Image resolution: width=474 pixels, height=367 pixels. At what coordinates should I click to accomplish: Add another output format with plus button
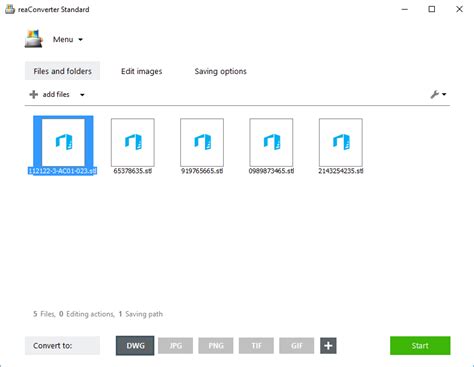point(328,346)
